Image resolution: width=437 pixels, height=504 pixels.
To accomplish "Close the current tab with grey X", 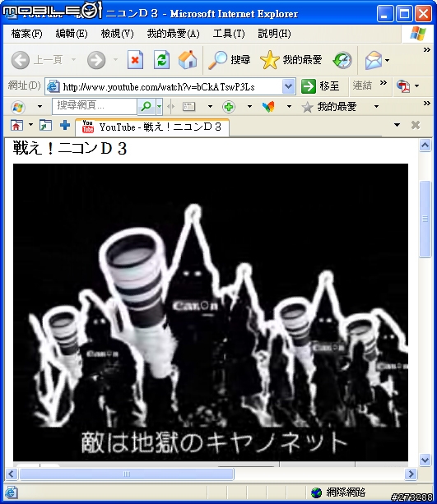I will pos(416,125).
